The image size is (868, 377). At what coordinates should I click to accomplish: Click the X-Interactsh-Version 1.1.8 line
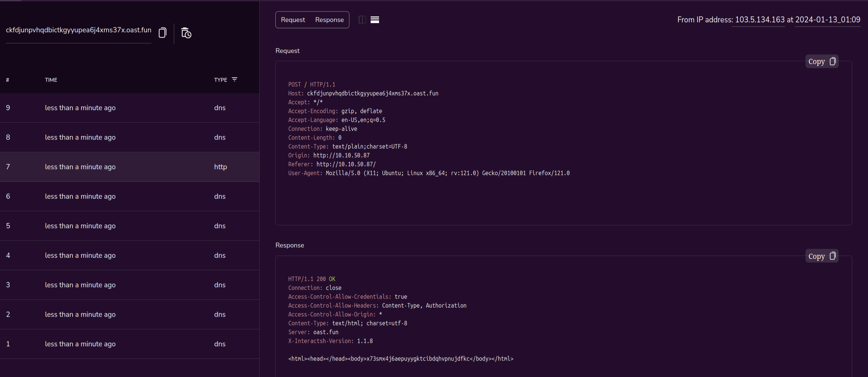click(331, 341)
